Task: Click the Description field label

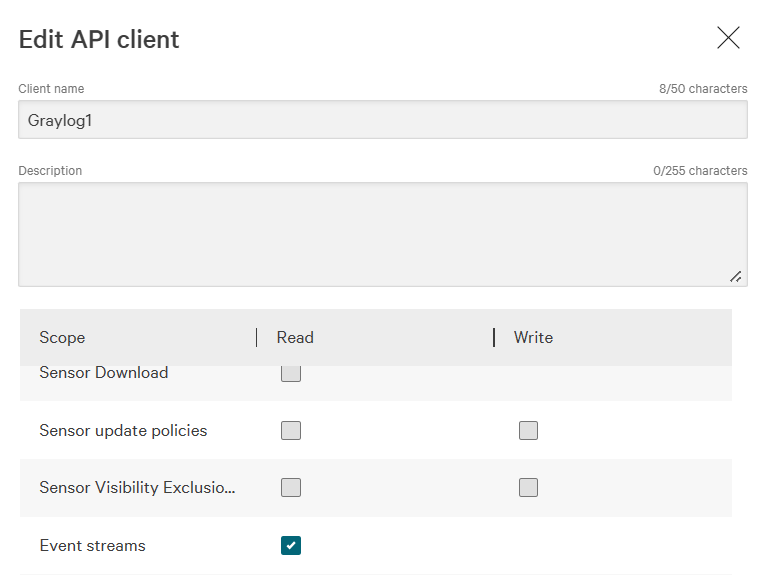Action: tap(50, 171)
